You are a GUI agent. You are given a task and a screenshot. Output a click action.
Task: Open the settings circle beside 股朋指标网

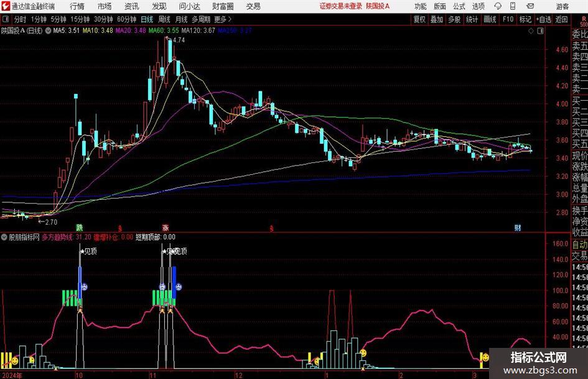click(x=4, y=237)
